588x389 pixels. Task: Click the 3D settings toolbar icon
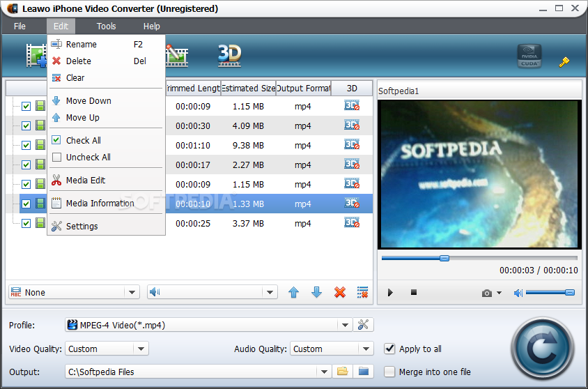[229, 56]
